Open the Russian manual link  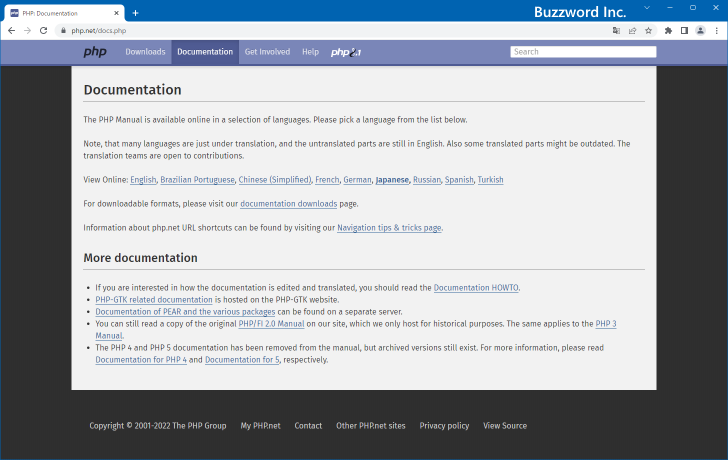coord(427,180)
